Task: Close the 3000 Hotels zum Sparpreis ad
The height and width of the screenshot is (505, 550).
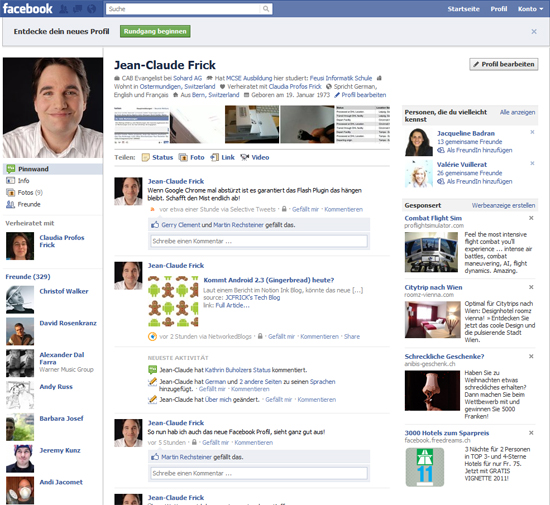Action: 531,433
